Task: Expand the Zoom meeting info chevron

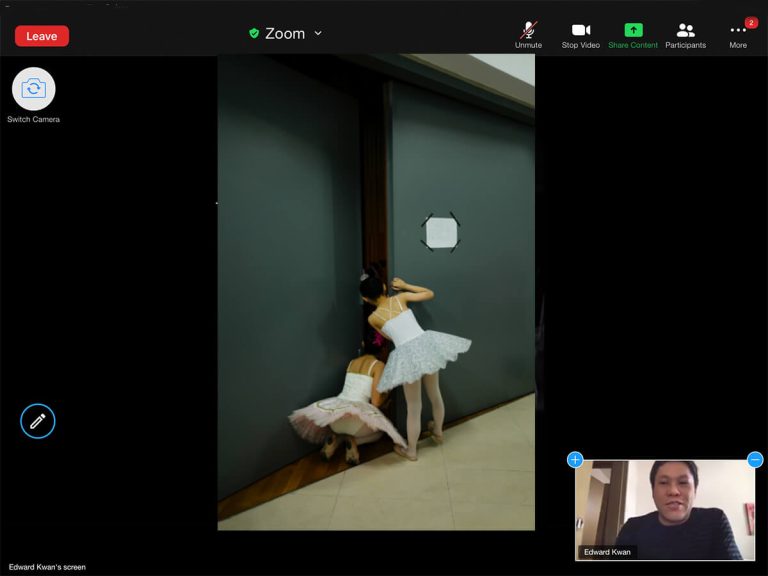Action: [x=318, y=33]
